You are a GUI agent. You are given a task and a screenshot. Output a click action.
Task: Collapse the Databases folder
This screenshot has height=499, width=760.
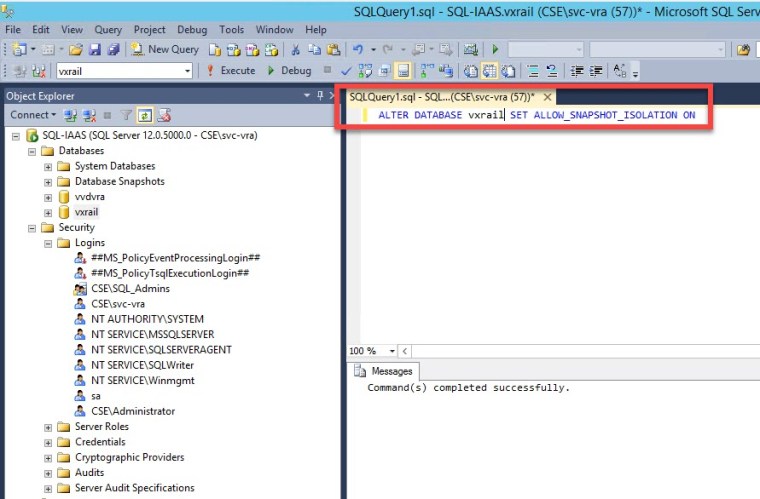pos(32,152)
